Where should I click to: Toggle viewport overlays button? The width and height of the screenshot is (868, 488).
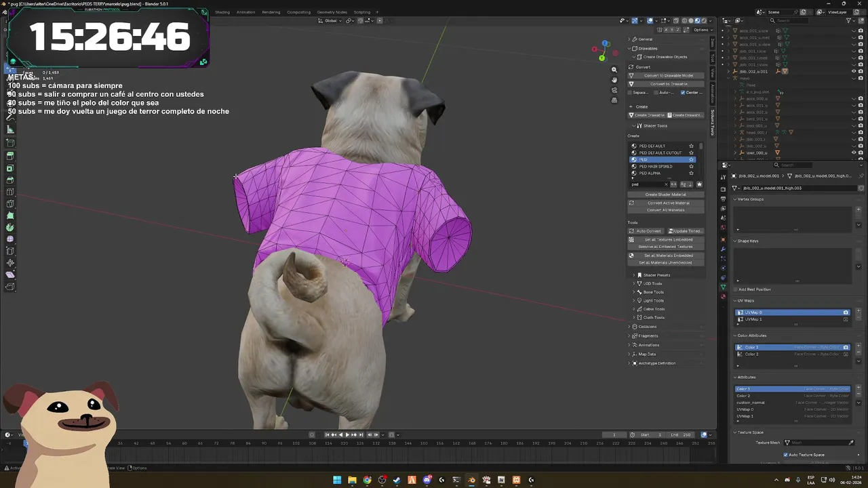[650, 21]
